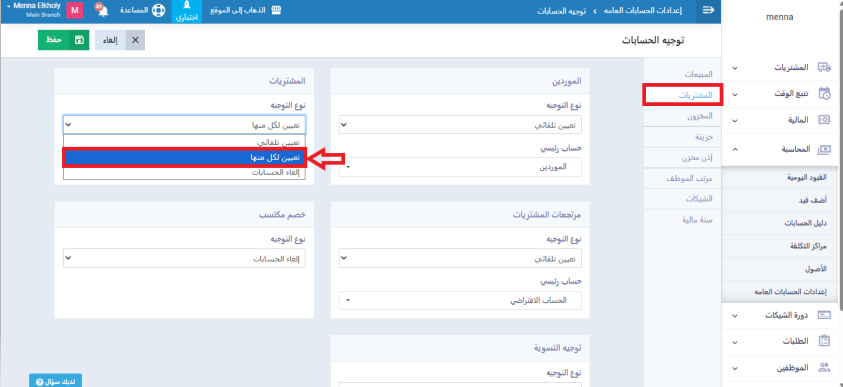Screen dimensions: 843x387
Task: Open the الموردين حساب رئيسي dropdown
Action: (461, 167)
